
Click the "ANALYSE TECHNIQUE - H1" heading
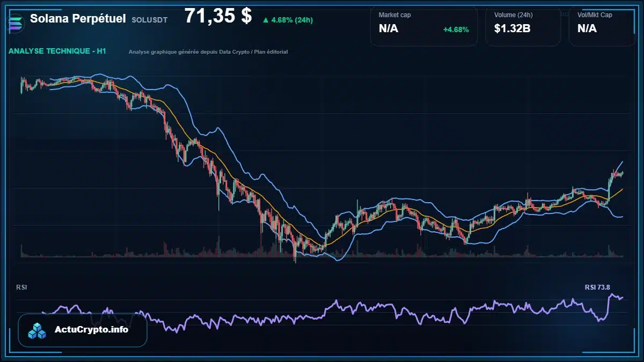[57, 51]
